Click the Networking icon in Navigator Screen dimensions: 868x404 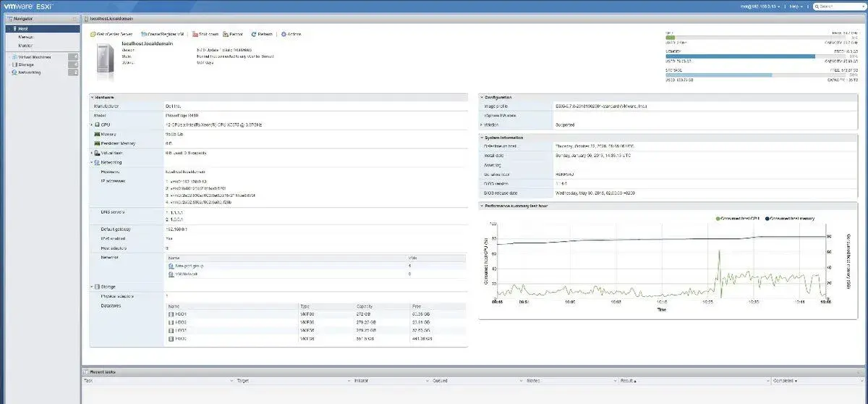pyautogui.click(x=14, y=72)
